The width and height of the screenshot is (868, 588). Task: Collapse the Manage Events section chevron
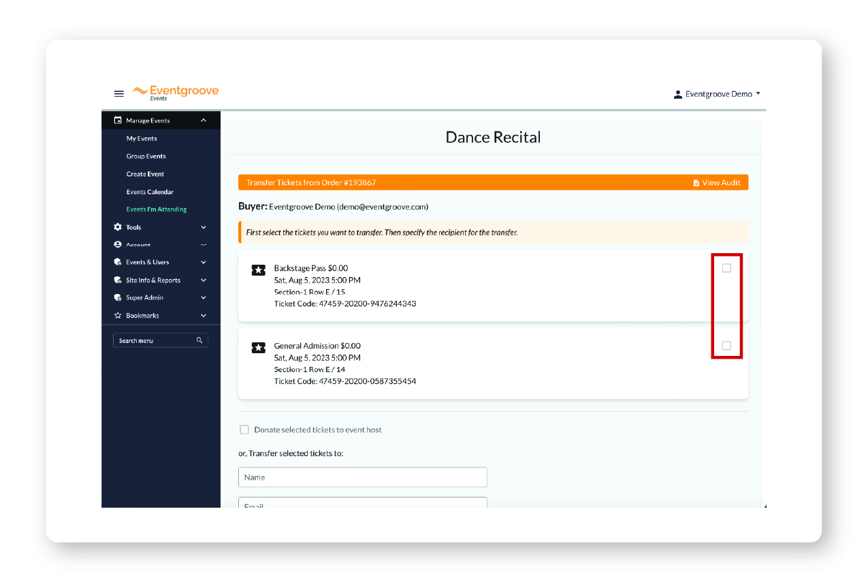click(x=204, y=120)
